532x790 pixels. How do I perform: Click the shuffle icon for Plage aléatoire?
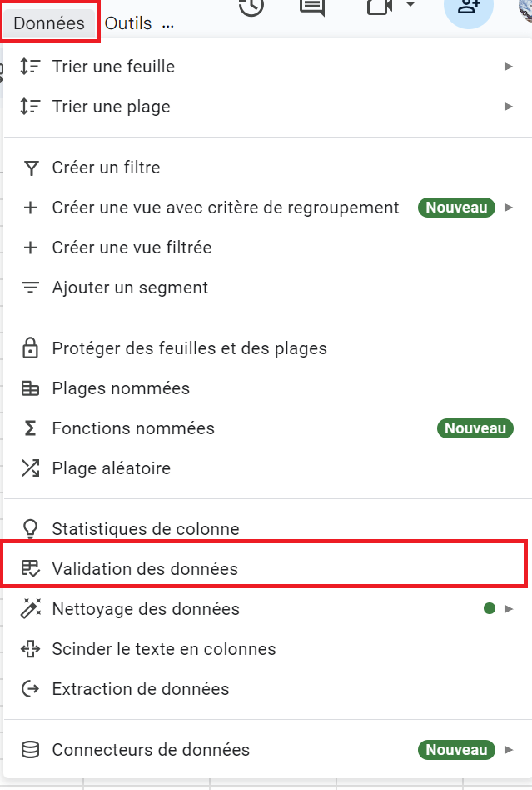(30, 468)
